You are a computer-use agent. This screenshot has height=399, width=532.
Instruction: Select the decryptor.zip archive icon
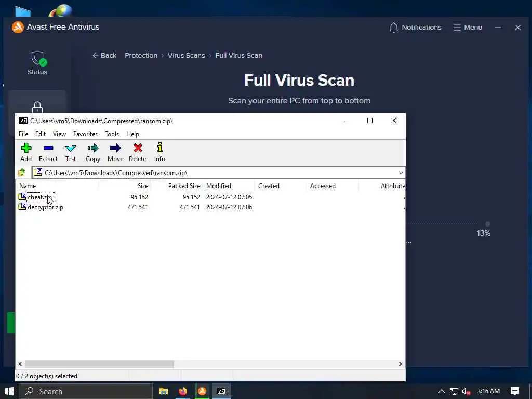22,207
